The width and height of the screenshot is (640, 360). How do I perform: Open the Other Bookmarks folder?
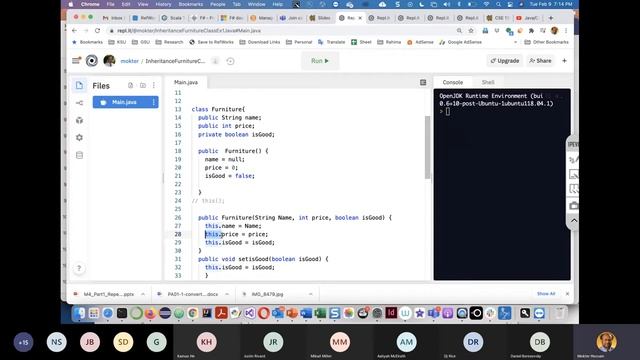547,42
